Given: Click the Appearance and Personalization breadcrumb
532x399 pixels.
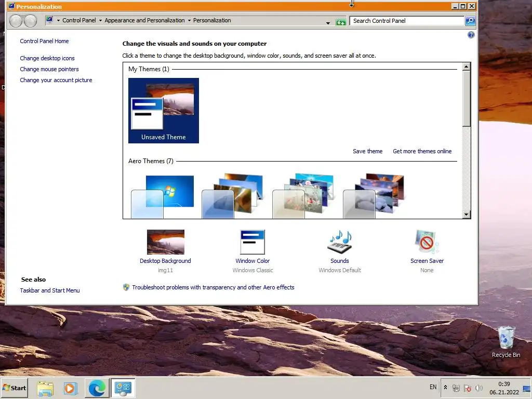Looking at the screenshot, I should pos(144,20).
